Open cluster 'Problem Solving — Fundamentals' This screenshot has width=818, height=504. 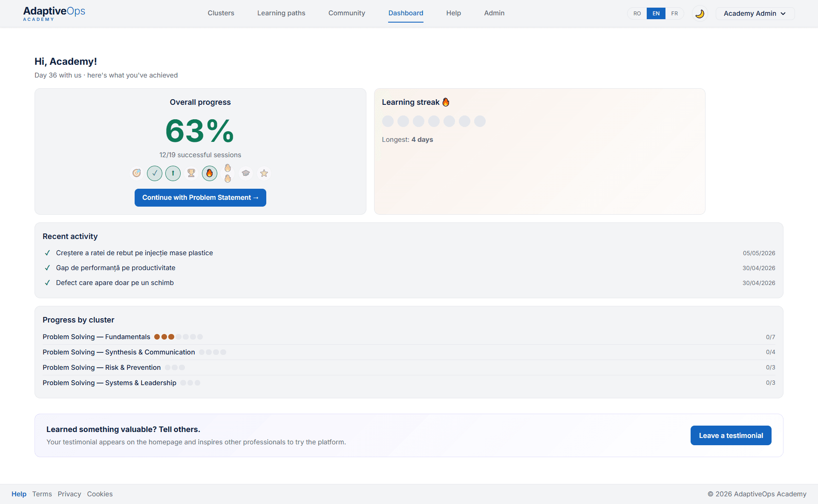click(x=96, y=337)
